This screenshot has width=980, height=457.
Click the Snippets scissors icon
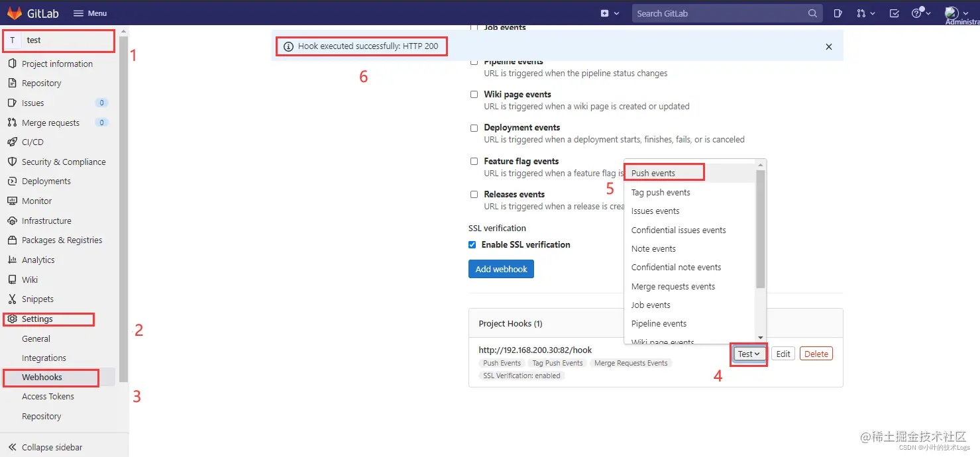pyautogui.click(x=12, y=299)
